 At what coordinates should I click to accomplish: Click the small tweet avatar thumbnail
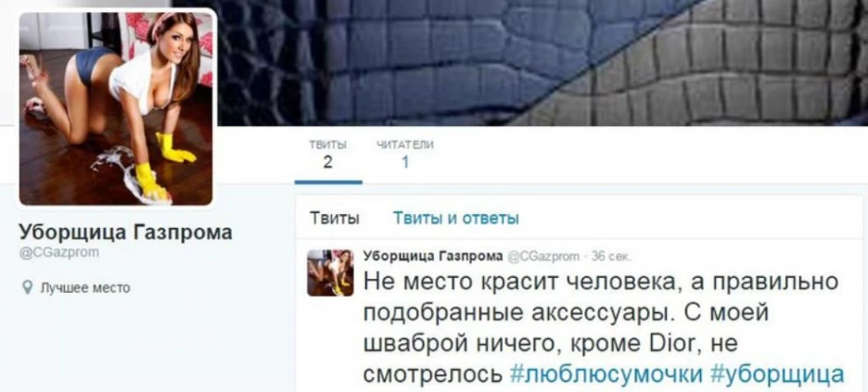[330, 272]
